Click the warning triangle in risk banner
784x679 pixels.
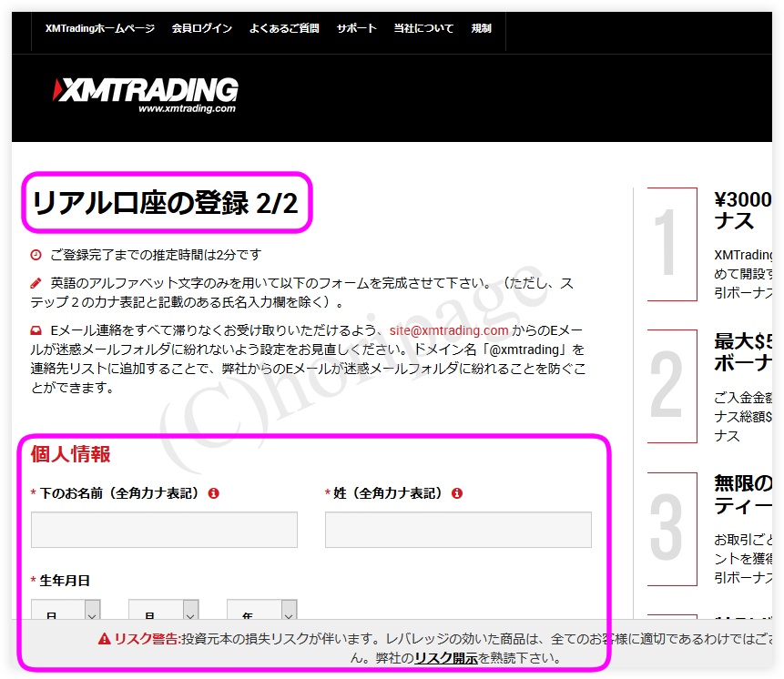104,639
